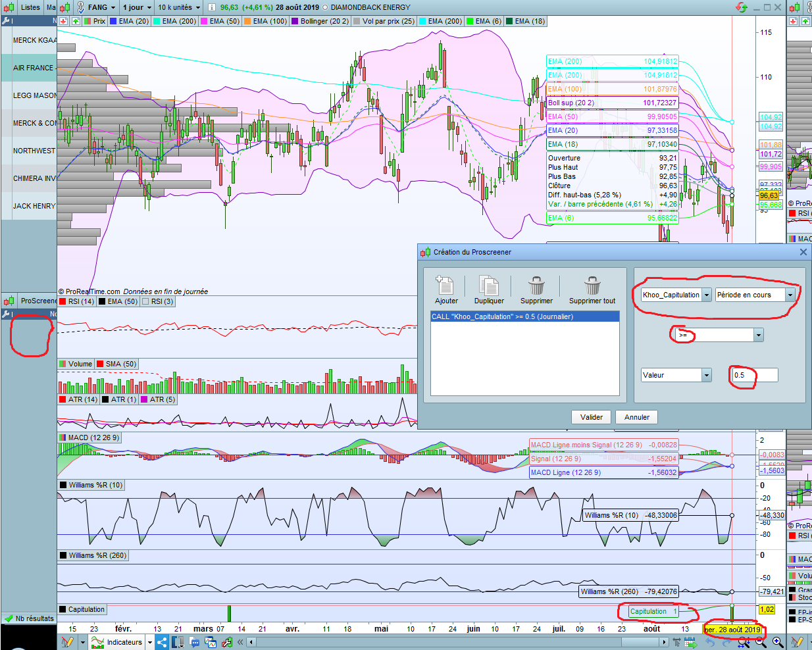Image resolution: width=812 pixels, height=650 pixels.
Task: Toggle the Vol par prix (25) legend
Action: [x=384, y=21]
